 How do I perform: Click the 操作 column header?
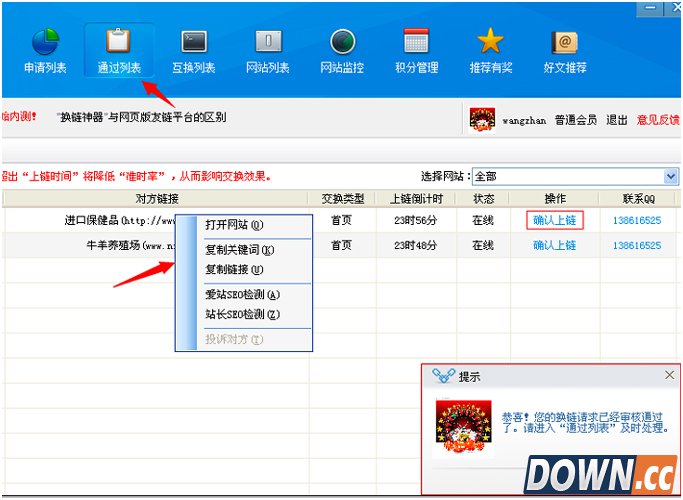click(x=555, y=199)
